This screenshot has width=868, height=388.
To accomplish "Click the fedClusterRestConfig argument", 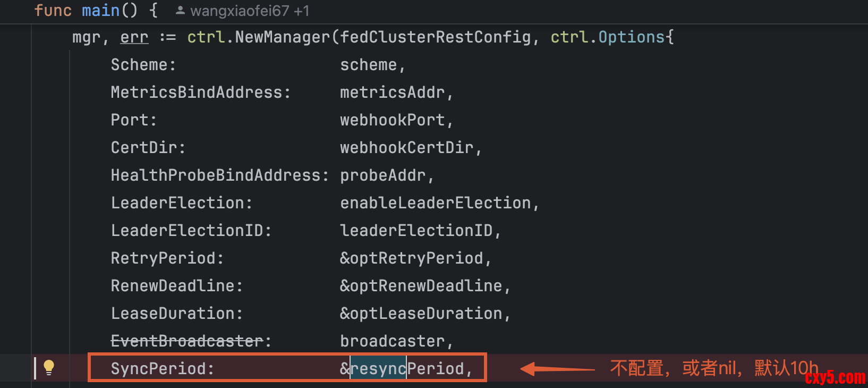I will tap(436, 37).
